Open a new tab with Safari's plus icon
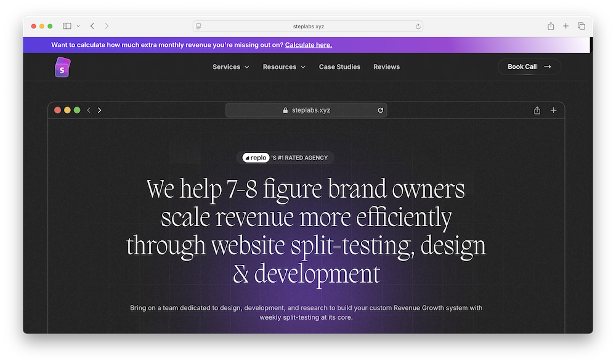This screenshot has width=616, height=364. coord(566,26)
